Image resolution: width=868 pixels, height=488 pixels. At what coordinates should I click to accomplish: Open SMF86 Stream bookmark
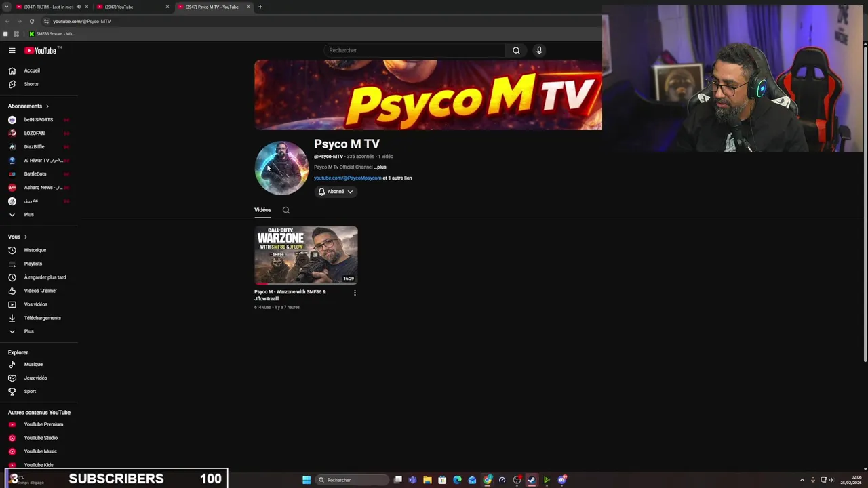52,34
